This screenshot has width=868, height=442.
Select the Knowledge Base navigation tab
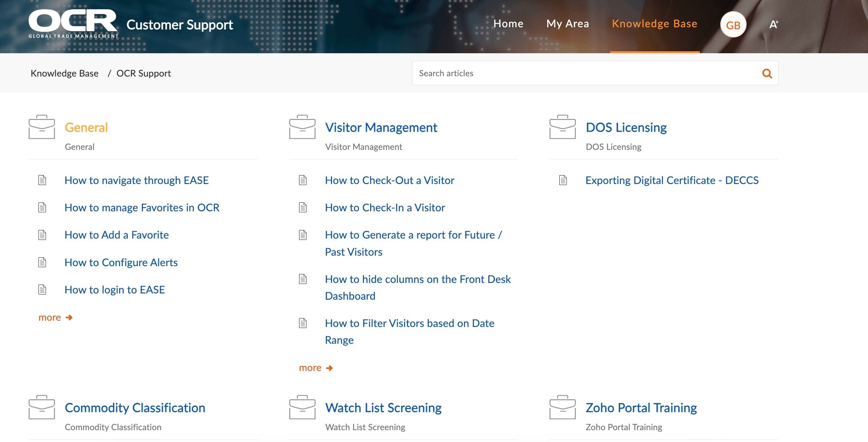point(655,24)
